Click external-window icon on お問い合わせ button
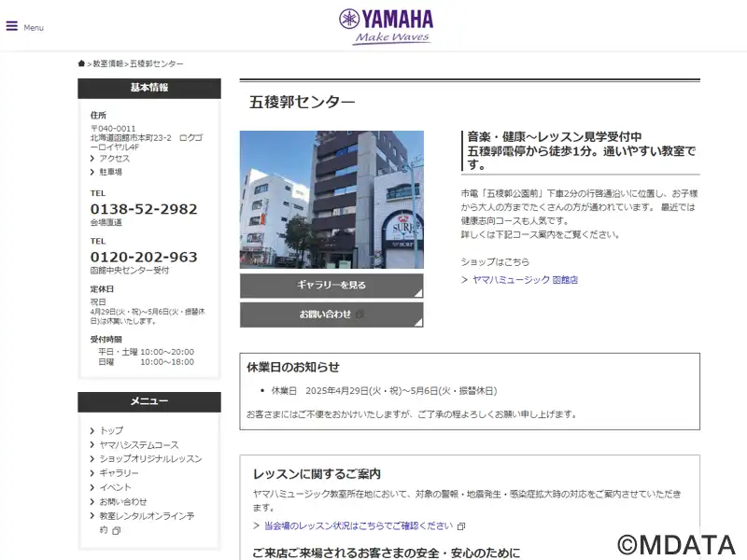 coord(360,315)
